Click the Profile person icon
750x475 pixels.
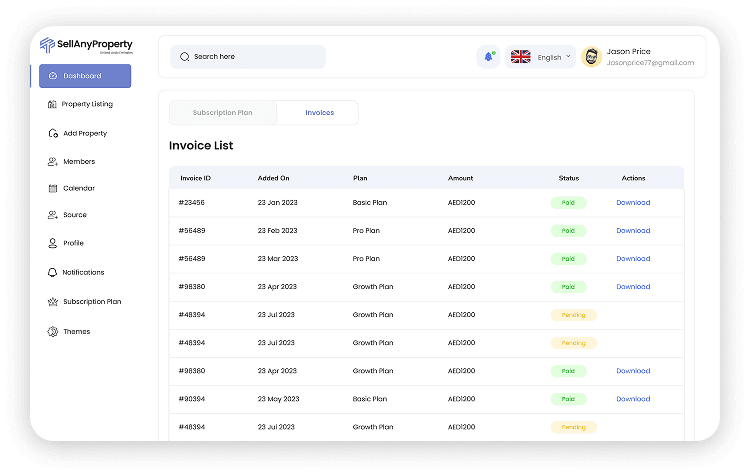53,243
